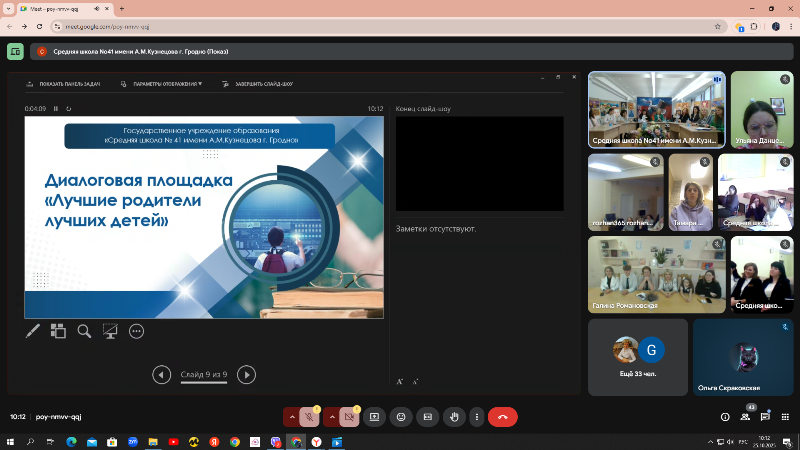Click the zoom into slide magnifier
This screenshot has width=800, height=450.
pos(85,331)
